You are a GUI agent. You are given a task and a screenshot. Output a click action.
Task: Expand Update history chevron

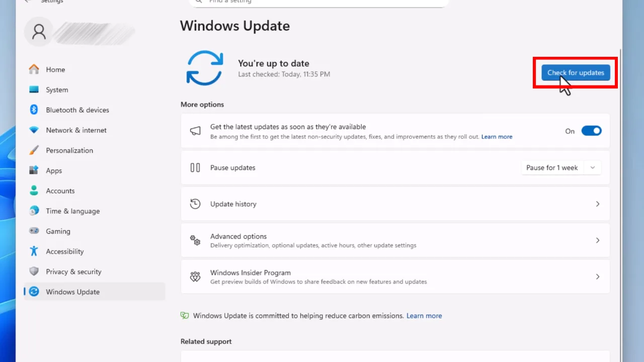pyautogui.click(x=598, y=204)
